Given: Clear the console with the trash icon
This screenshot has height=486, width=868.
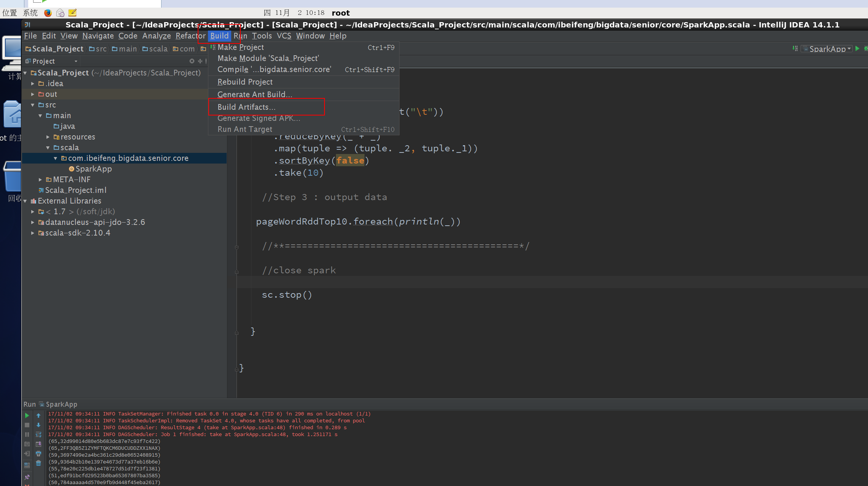Looking at the screenshot, I should (x=38, y=463).
